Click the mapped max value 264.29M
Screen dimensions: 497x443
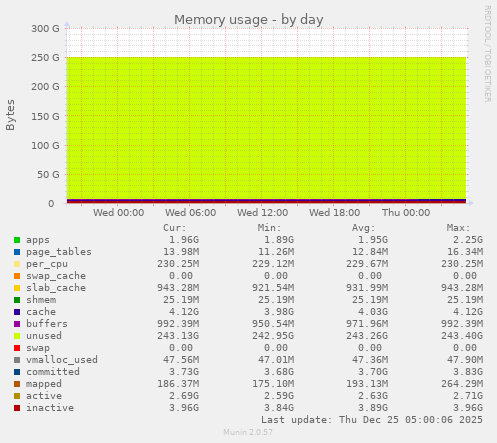click(x=462, y=384)
